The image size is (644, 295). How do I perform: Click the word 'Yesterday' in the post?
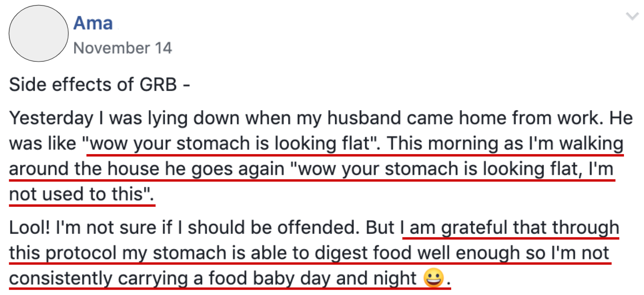(x=51, y=118)
